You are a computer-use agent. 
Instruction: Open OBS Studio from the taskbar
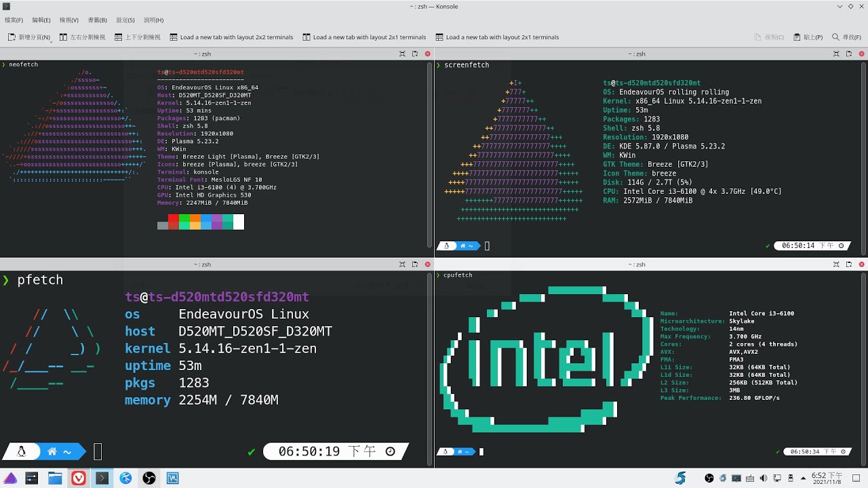(149, 478)
